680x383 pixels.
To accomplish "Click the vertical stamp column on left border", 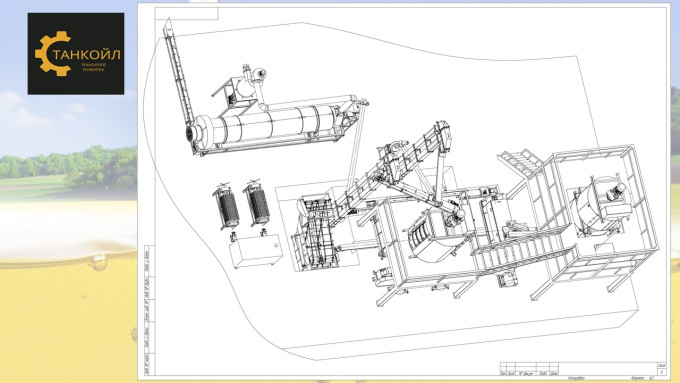I will click(x=150, y=309).
